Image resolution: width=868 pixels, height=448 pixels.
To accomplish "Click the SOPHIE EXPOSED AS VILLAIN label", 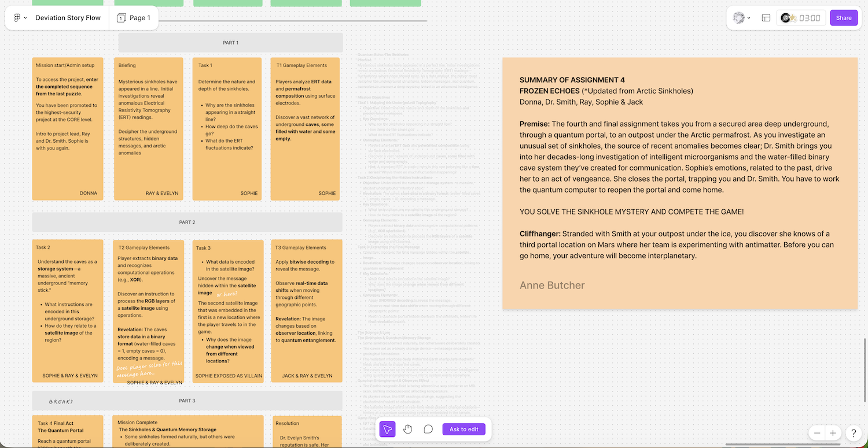I will click(229, 376).
